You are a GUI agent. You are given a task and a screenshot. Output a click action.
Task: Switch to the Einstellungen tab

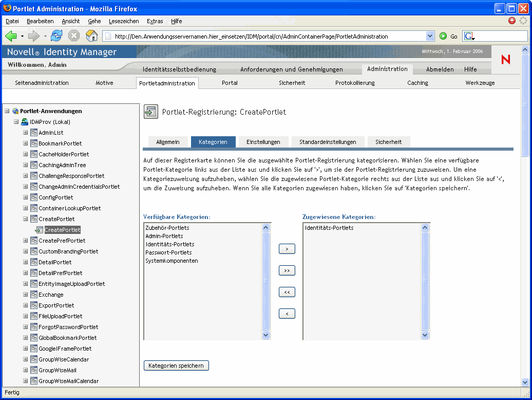click(x=263, y=142)
